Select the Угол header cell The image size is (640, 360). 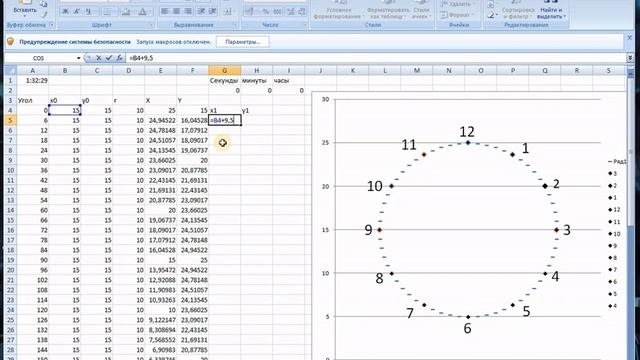point(32,100)
